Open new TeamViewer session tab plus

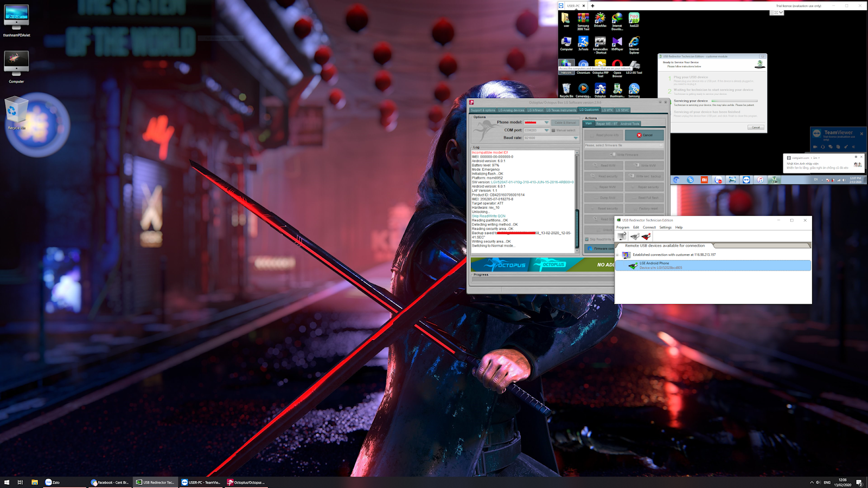pos(592,5)
